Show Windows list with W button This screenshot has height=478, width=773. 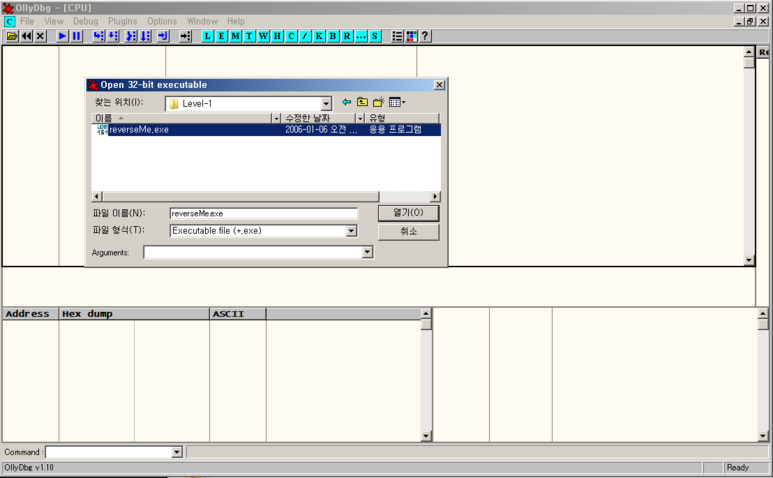pos(263,36)
